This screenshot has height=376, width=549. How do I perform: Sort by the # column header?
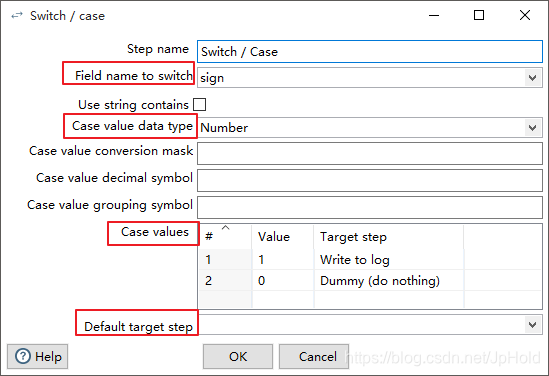click(x=225, y=237)
